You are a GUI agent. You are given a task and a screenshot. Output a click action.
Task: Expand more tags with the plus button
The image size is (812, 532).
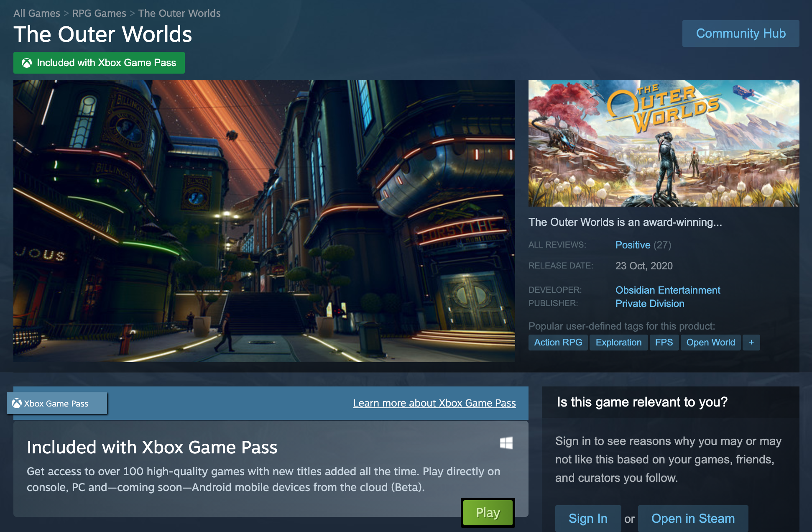pos(751,343)
